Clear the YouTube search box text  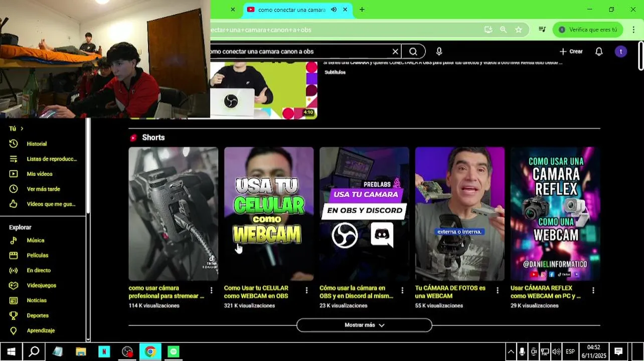395,52
